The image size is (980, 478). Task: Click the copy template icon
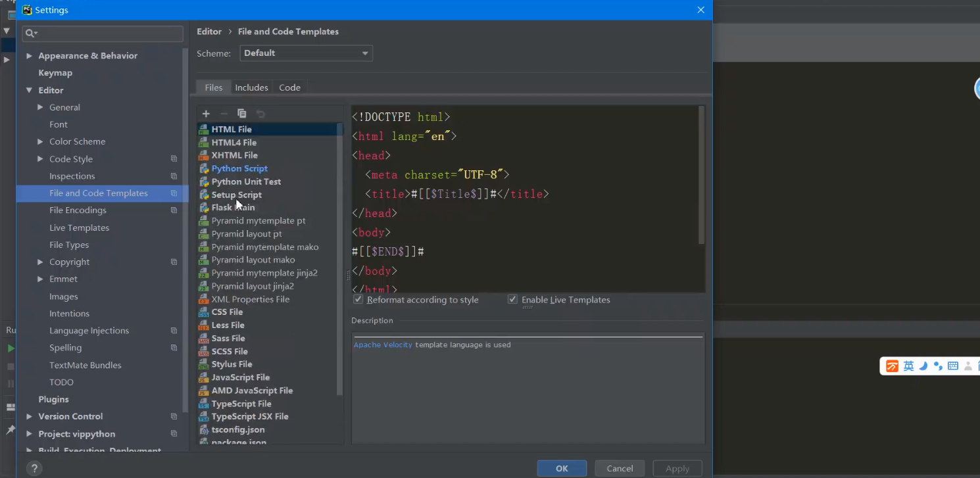(x=242, y=114)
